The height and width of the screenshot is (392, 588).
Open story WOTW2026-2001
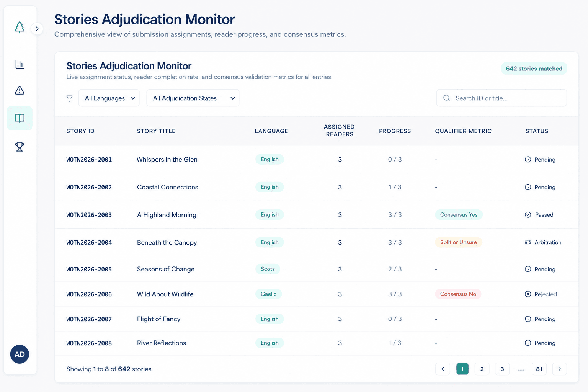point(89,160)
